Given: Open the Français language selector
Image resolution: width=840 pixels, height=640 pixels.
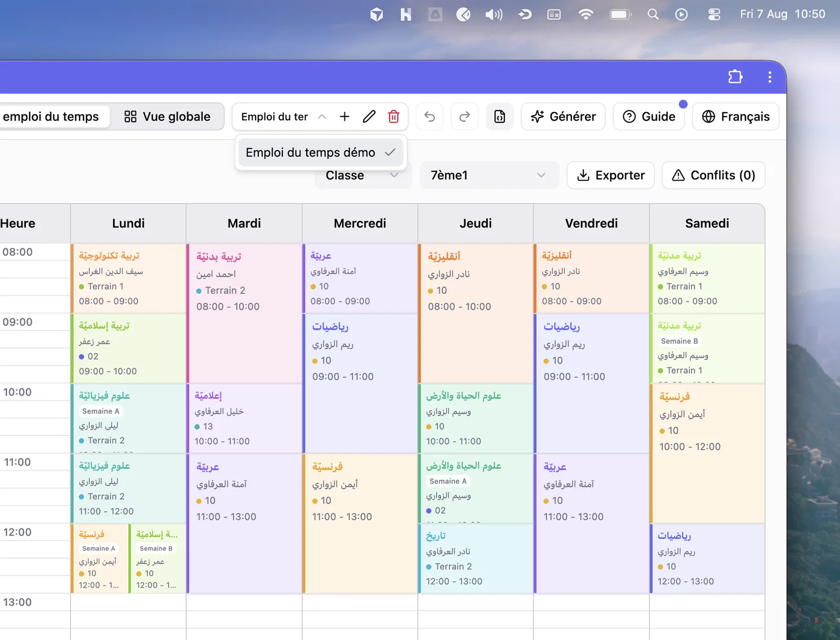Looking at the screenshot, I should (x=736, y=116).
